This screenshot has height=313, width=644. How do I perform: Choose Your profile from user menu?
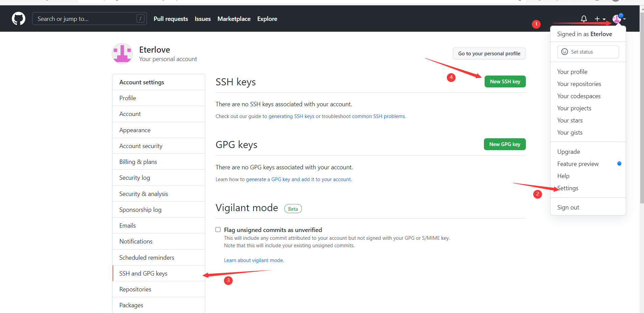click(x=588, y=72)
